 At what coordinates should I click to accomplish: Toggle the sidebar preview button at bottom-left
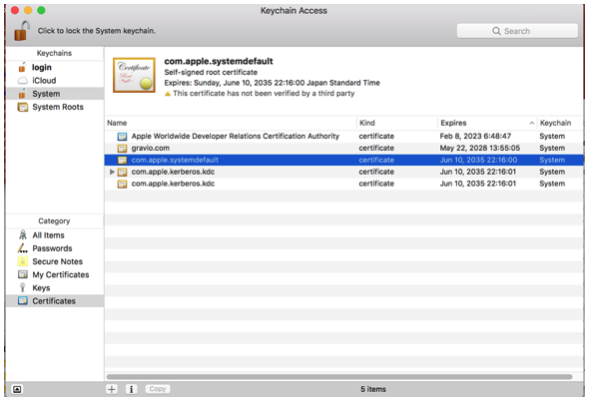[x=17, y=389]
